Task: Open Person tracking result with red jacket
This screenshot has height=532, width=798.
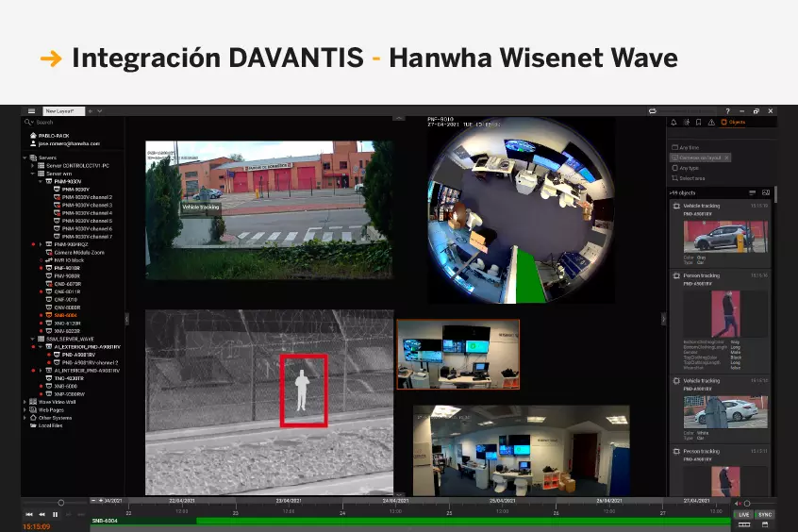Action: pyautogui.click(x=720, y=322)
